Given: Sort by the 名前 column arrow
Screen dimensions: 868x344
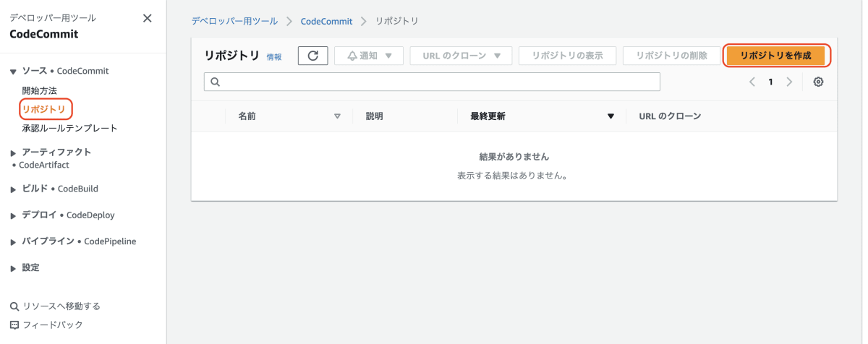Looking at the screenshot, I should pos(337,116).
